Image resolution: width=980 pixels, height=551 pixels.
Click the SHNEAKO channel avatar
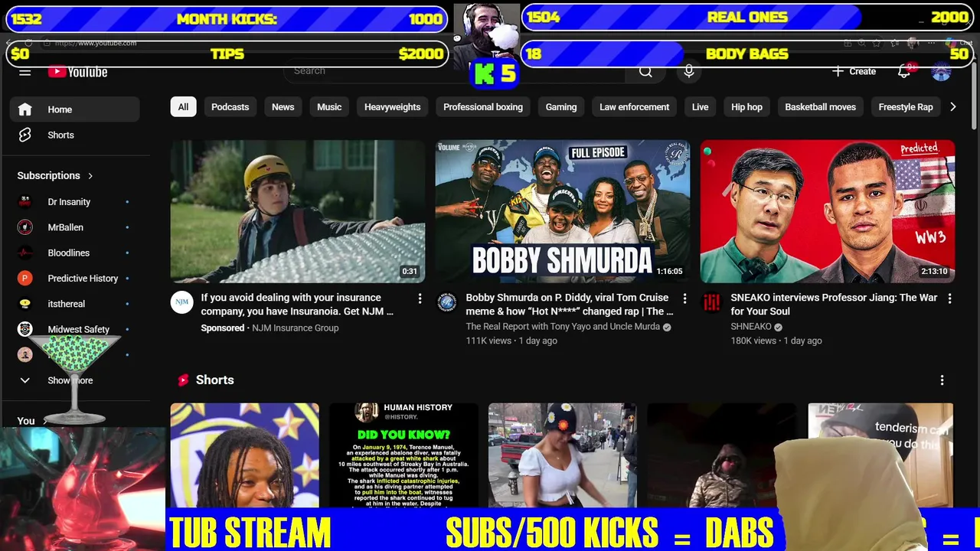pos(711,302)
